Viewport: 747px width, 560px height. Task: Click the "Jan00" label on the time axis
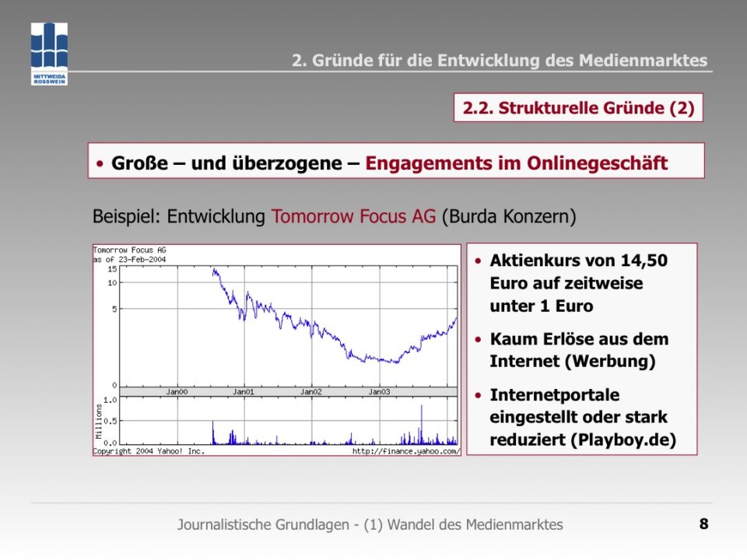(x=177, y=392)
